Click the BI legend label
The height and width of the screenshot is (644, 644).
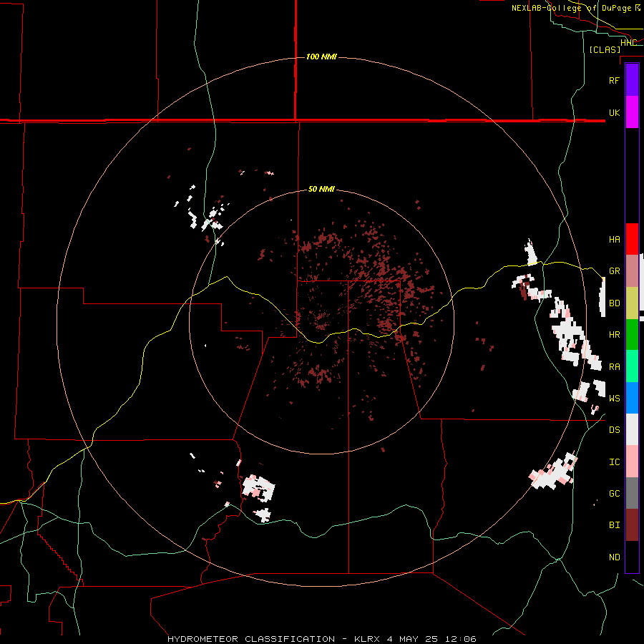[x=614, y=525]
